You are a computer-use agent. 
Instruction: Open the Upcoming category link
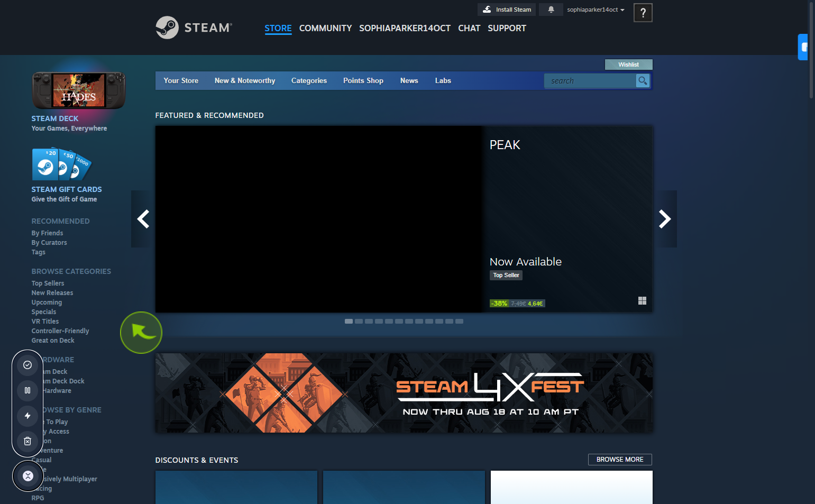click(x=47, y=303)
